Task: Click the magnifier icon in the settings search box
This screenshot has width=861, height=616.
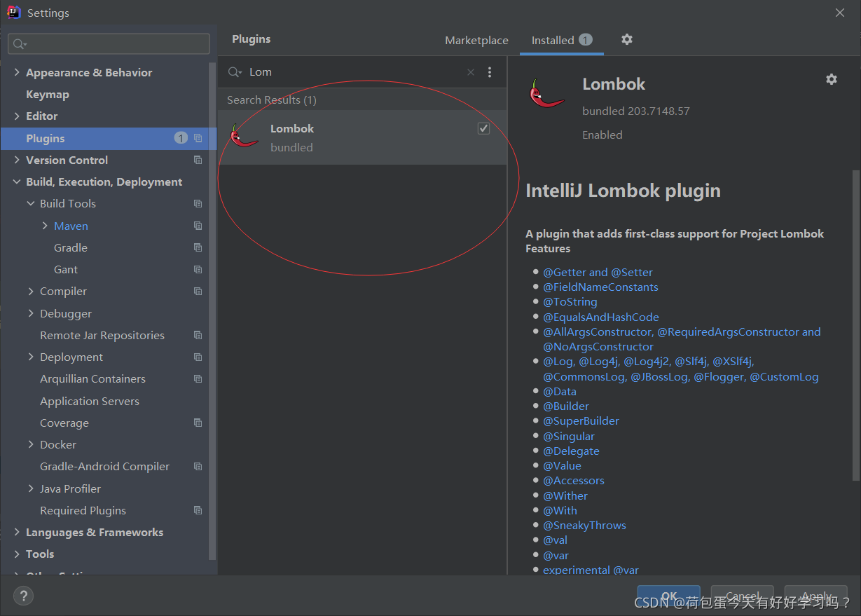Action: click(x=20, y=44)
